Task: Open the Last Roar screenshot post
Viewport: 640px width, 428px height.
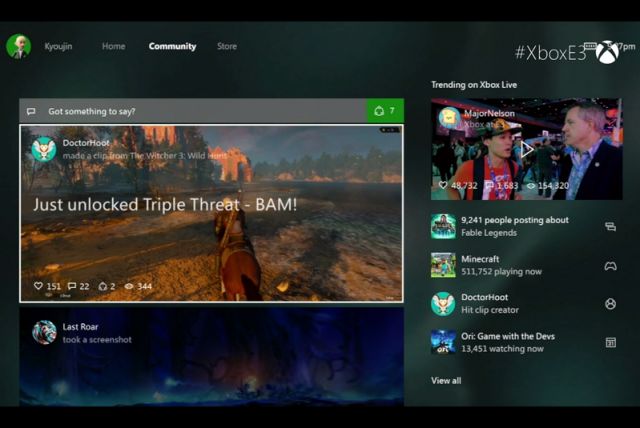Action: 211,357
